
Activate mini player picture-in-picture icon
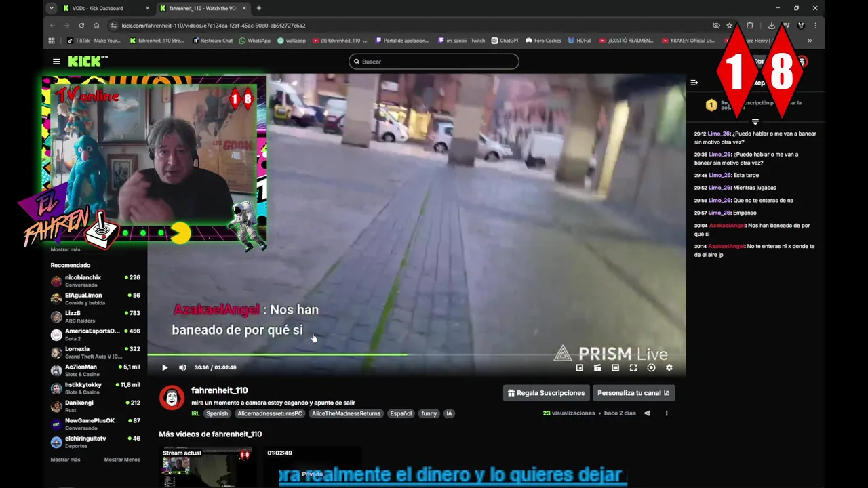[x=580, y=367]
